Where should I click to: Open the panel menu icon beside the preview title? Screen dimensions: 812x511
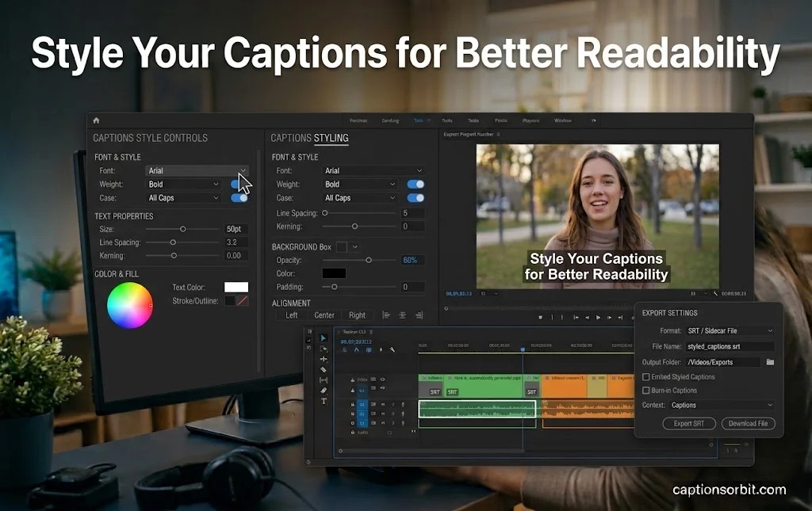[x=499, y=135]
